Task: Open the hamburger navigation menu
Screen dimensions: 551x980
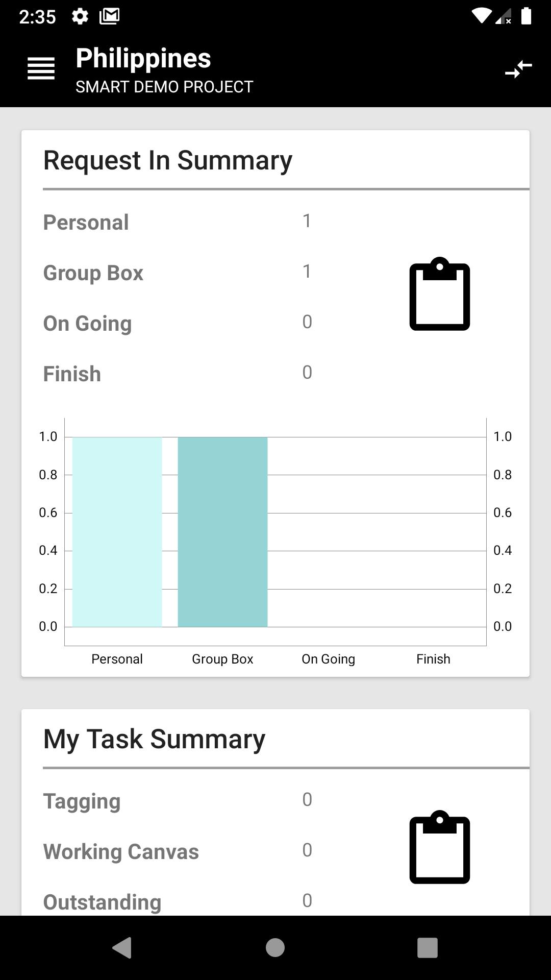Action: [41, 68]
